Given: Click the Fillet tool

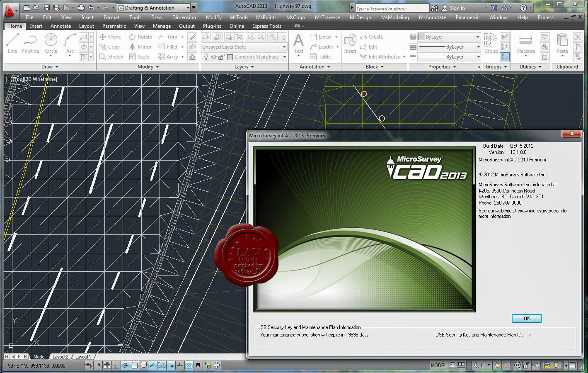Looking at the screenshot, I should pos(168,47).
